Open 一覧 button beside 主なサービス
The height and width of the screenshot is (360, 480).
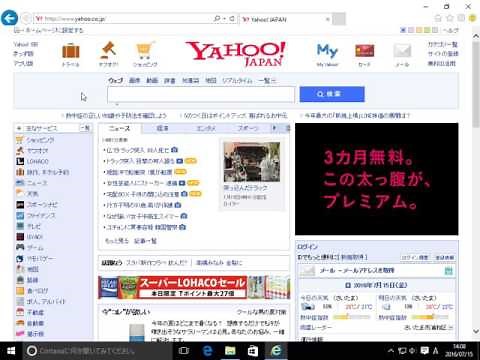(x=85, y=128)
